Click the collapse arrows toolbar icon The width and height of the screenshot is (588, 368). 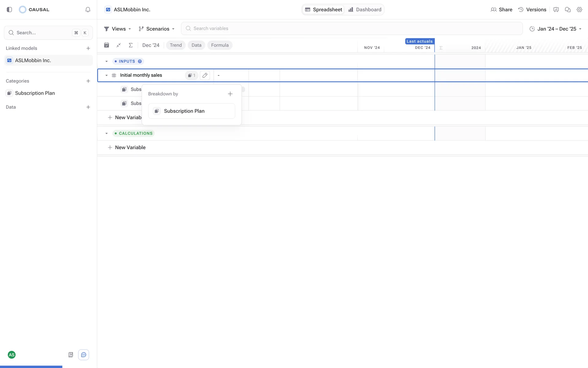point(119,45)
